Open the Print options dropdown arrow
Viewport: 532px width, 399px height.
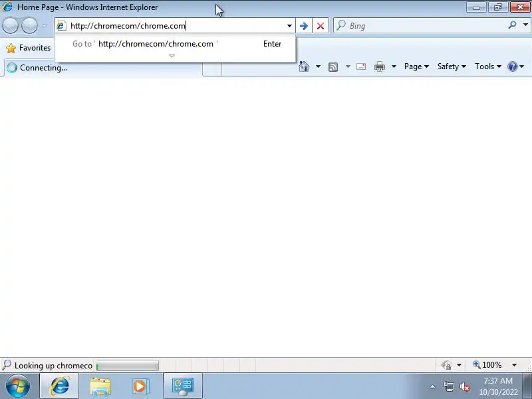[x=394, y=66]
